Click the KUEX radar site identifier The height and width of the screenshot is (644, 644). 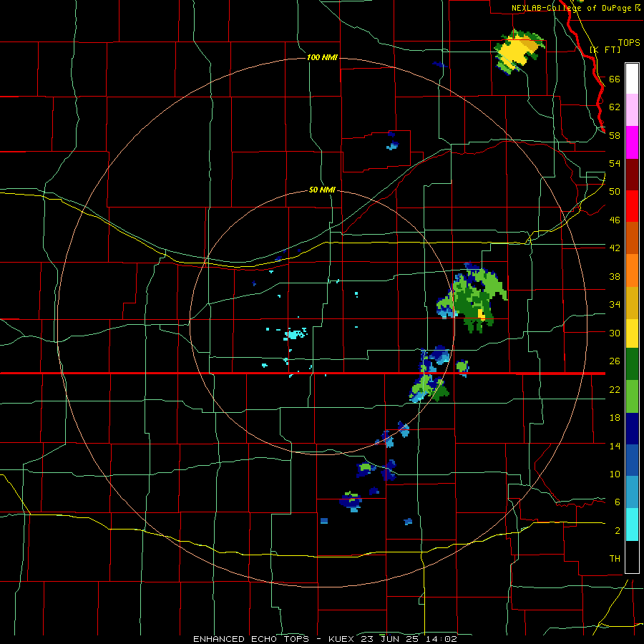pyautogui.click(x=341, y=639)
